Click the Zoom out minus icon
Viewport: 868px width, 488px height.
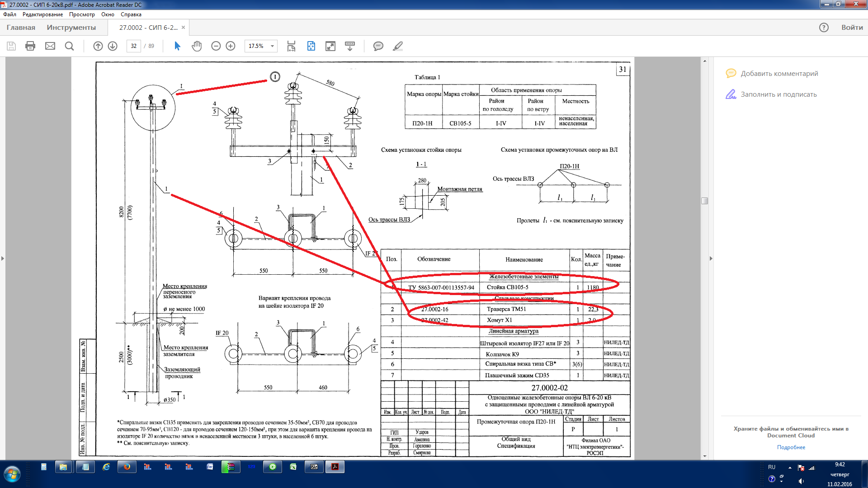(216, 46)
